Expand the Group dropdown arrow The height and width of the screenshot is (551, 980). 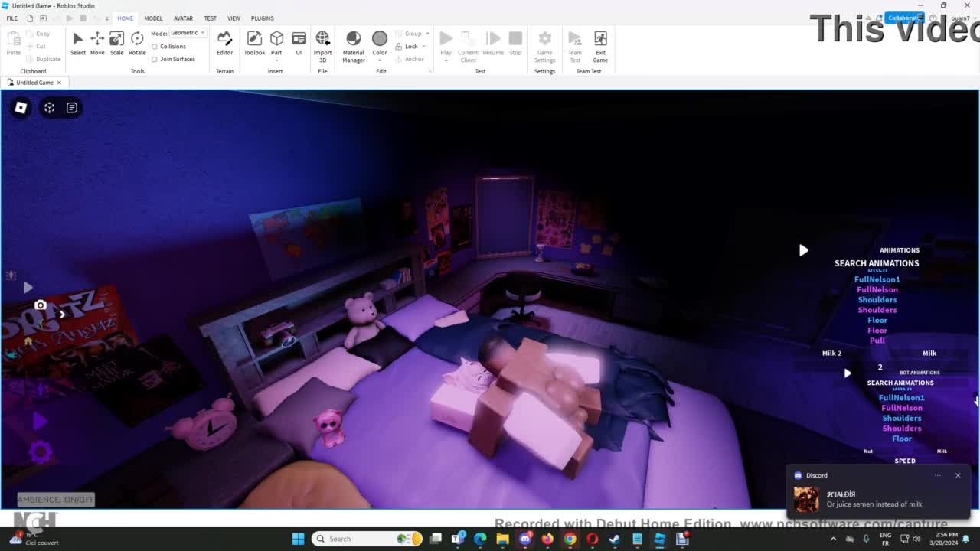click(427, 34)
